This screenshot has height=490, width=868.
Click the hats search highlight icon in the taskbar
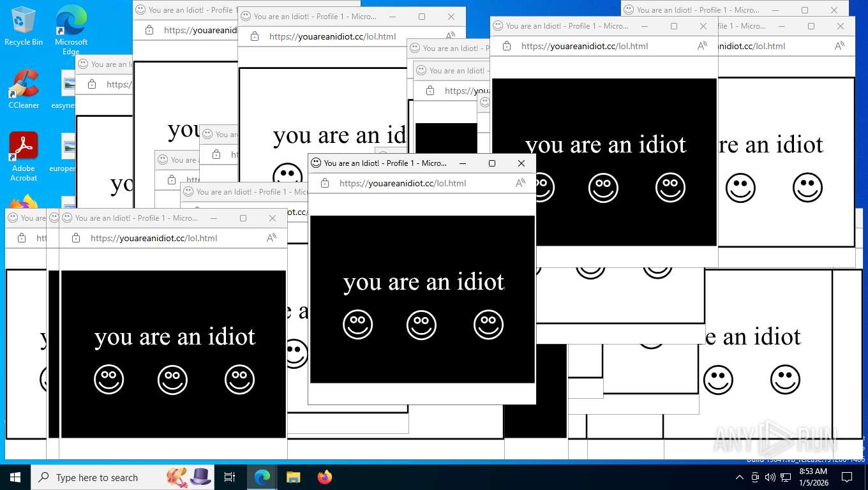pos(189,477)
